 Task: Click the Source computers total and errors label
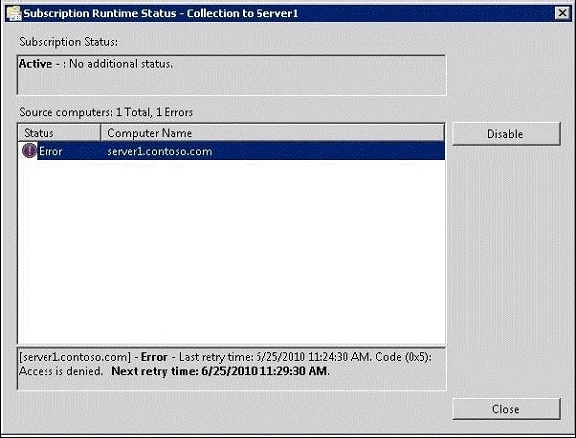106,112
